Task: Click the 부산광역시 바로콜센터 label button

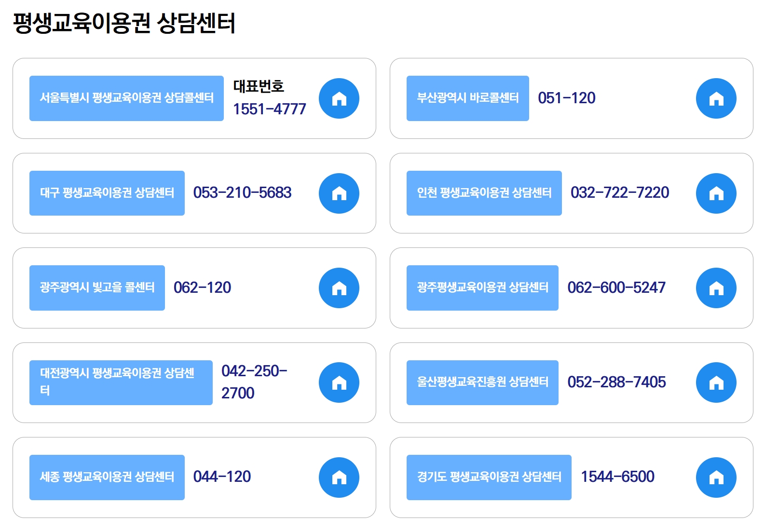Action: 467,98
